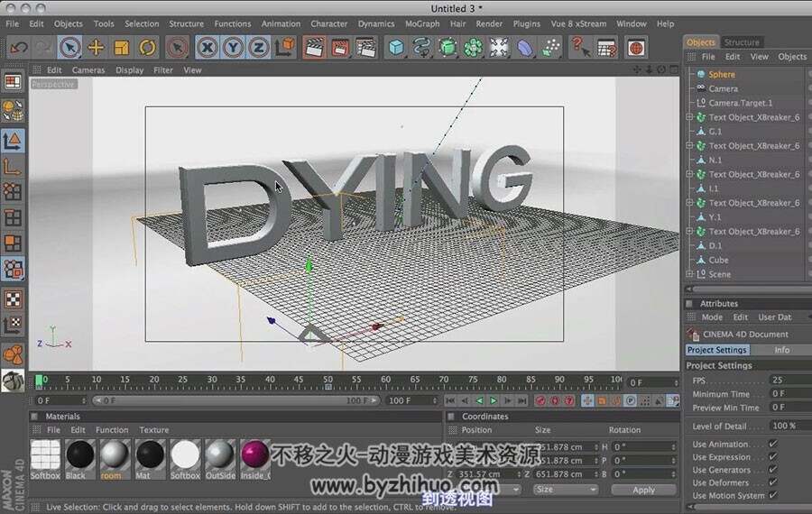
Task: Click the Level of Detail field
Action: coord(790,426)
